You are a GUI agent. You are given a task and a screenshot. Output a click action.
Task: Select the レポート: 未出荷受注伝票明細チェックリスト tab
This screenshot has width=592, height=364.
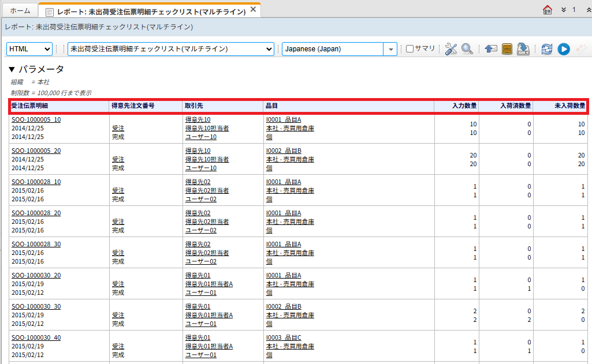151,12
